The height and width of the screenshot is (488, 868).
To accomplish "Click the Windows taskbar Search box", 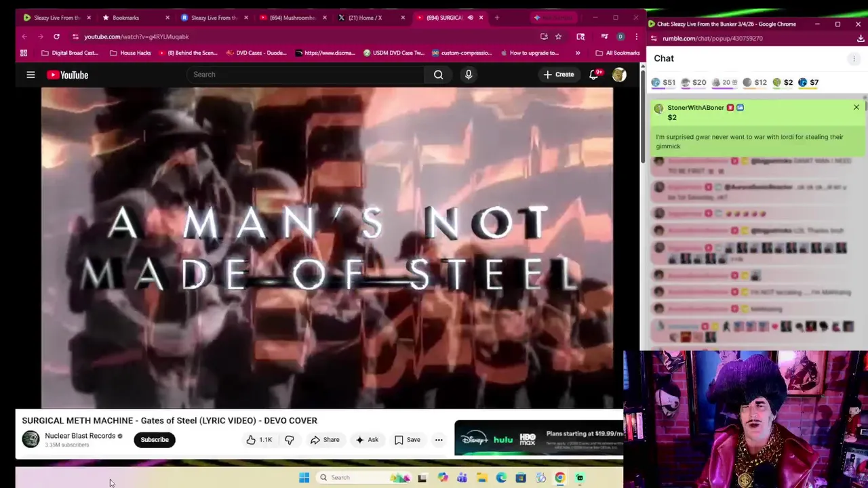I will [x=363, y=478].
